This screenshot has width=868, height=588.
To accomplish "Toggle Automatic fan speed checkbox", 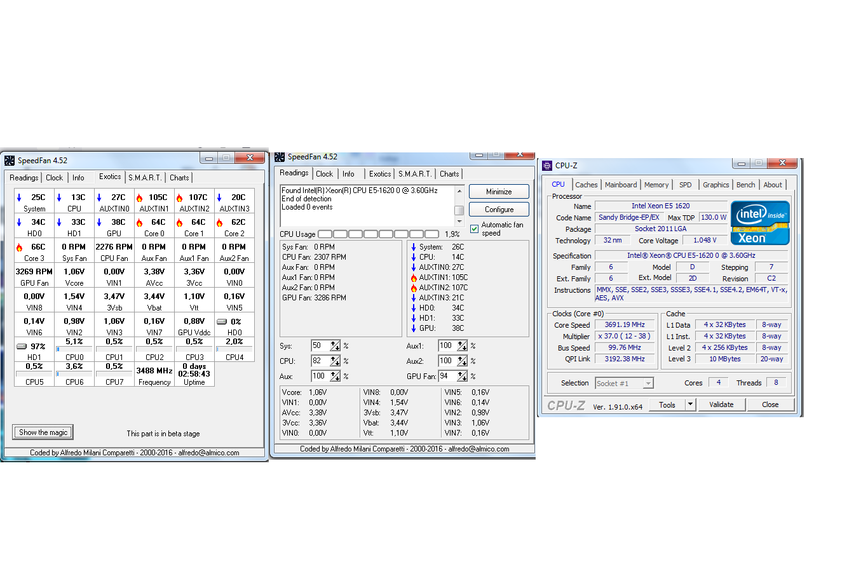I will point(474,229).
